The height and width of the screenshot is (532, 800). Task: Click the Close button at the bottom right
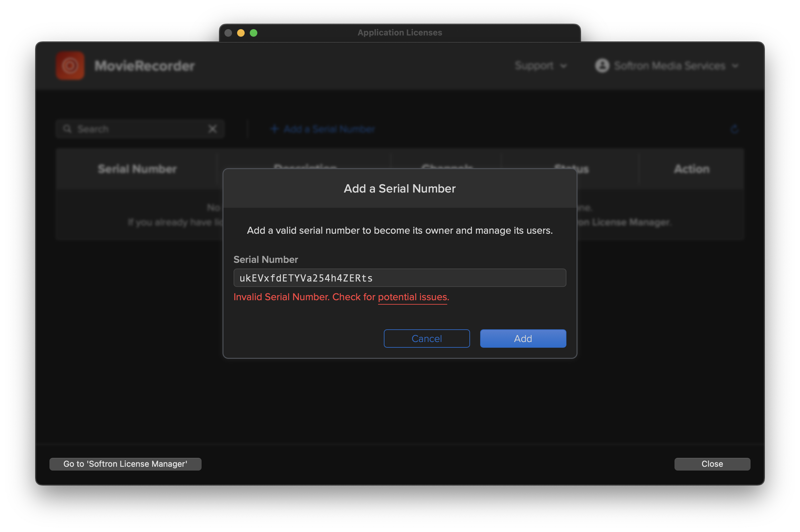pyautogui.click(x=712, y=464)
